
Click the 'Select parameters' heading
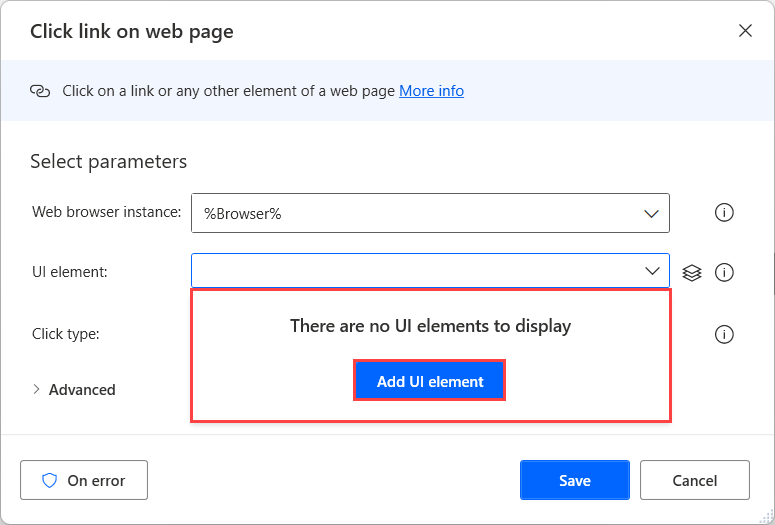click(x=109, y=162)
